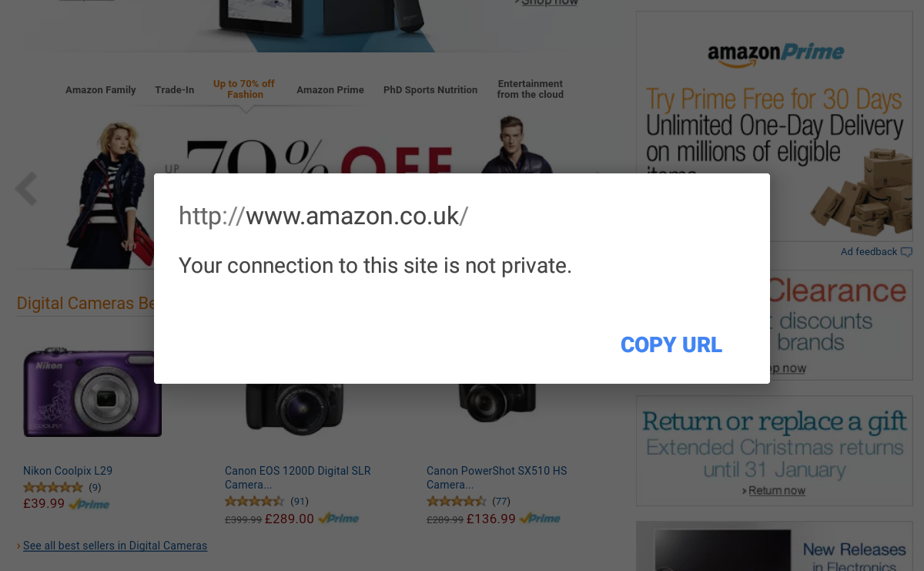Click the Nikon Coolpix star rating

tap(53, 487)
